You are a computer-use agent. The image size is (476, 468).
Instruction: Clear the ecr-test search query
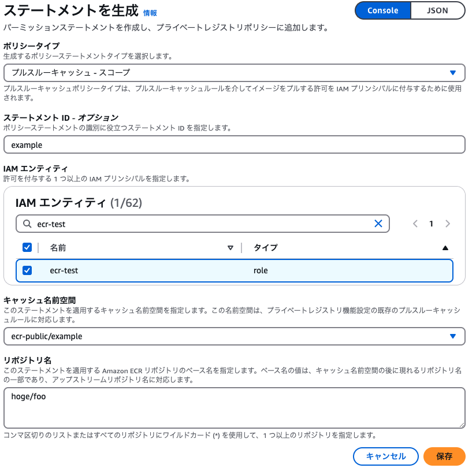378,224
